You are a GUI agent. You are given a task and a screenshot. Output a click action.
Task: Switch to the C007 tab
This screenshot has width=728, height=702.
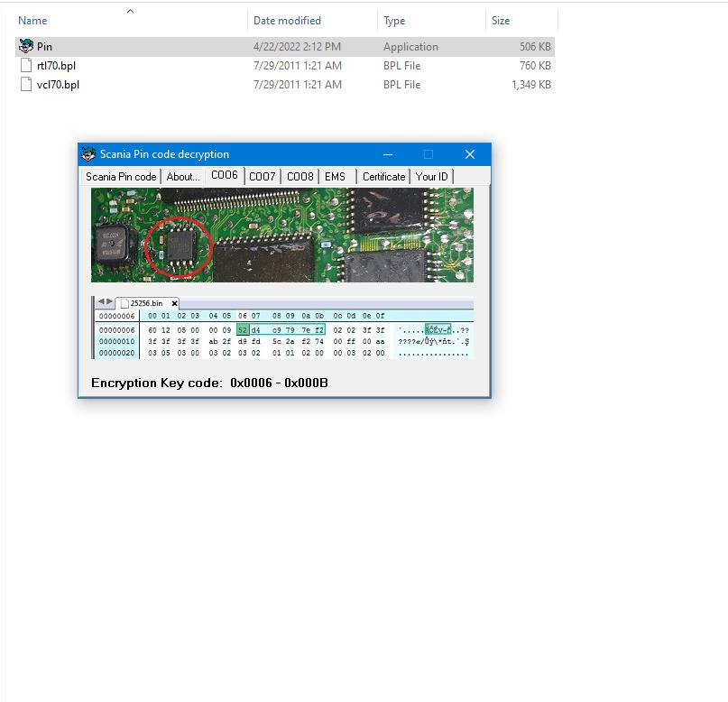[263, 177]
